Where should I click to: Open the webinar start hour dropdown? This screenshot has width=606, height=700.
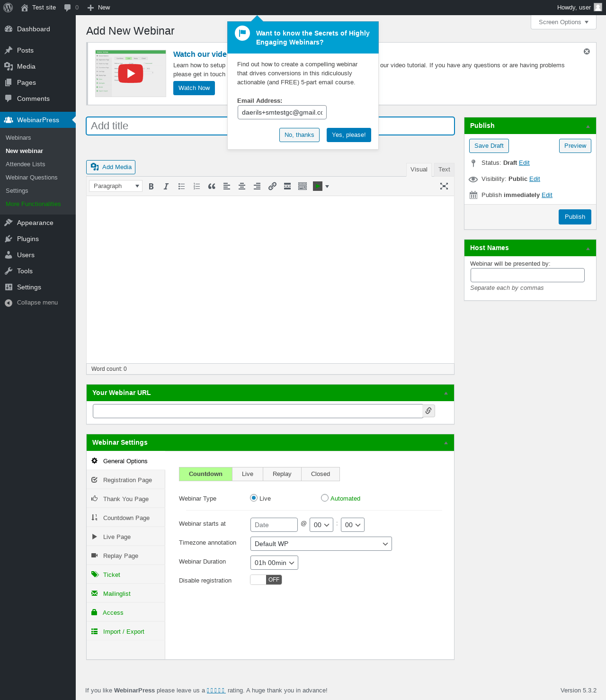tap(321, 525)
